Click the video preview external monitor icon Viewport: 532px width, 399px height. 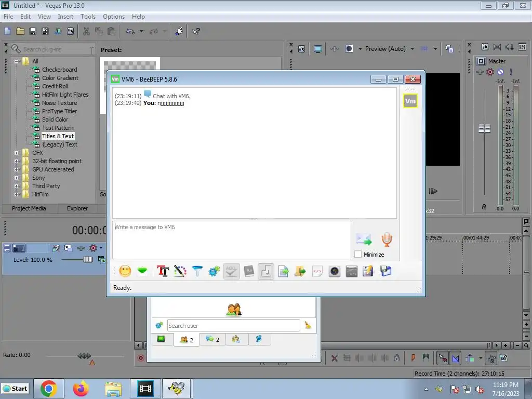coord(317,49)
